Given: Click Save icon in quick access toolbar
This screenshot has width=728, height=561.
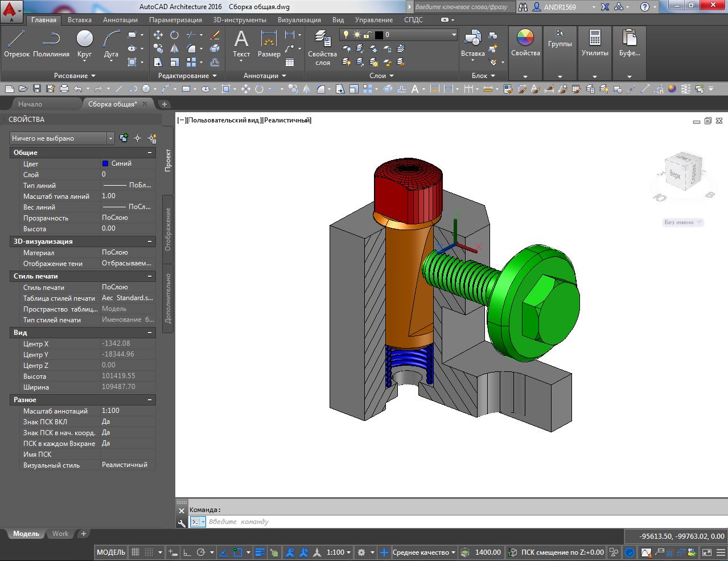Looking at the screenshot, I should tap(37, 89).
